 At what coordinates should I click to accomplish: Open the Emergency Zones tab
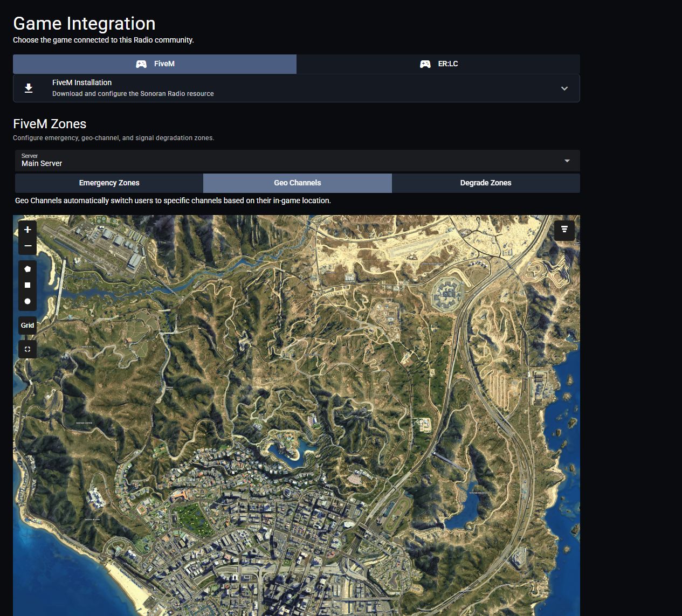click(109, 183)
